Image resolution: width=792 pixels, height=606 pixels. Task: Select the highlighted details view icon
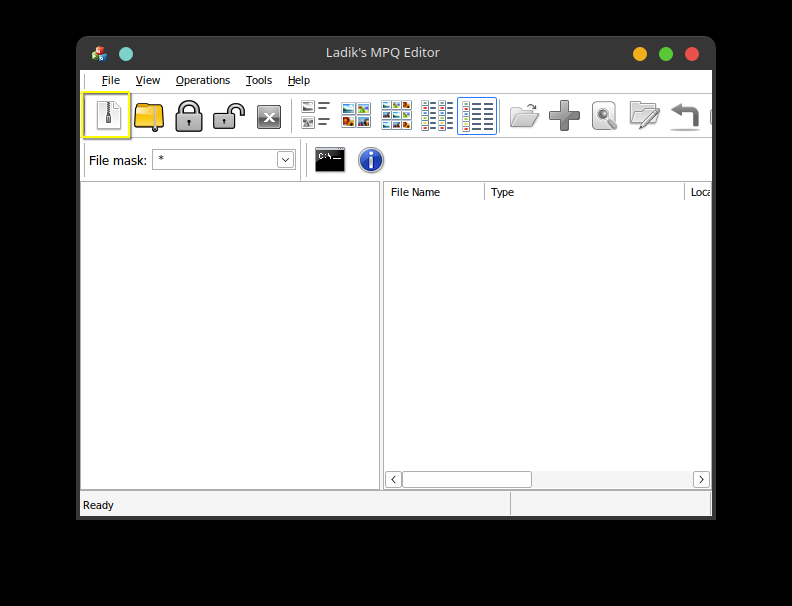point(477,116)
